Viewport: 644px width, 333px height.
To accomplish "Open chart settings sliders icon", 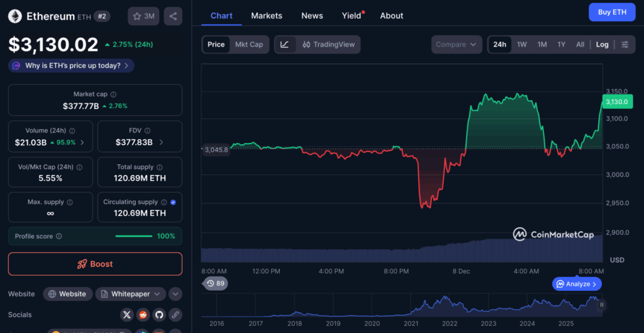I will tap(625, 45).
